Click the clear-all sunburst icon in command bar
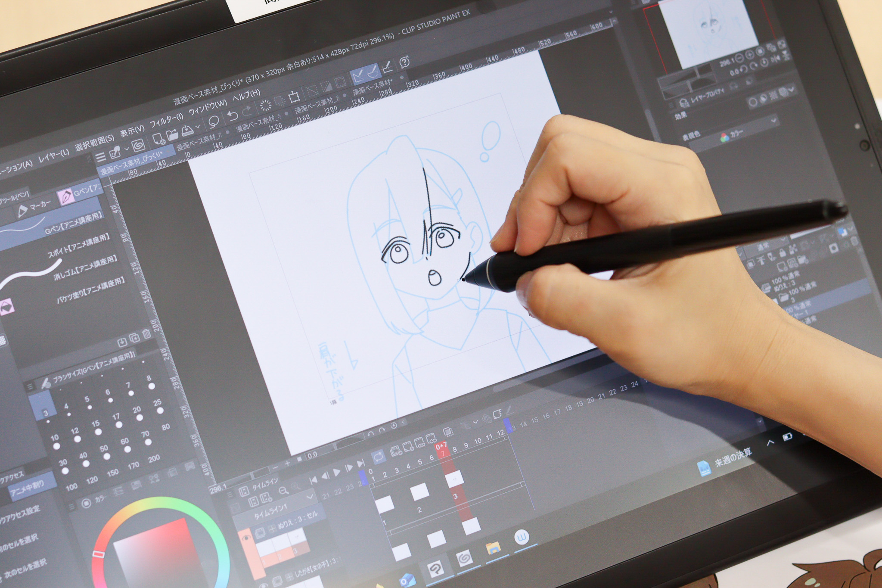882x588 pixels. pyautogui.click(x=265, y=105)
